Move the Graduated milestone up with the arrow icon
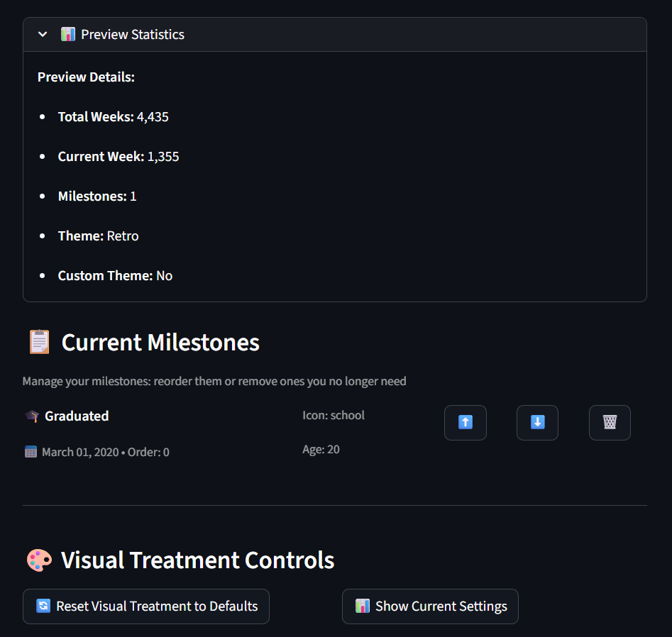The image size is (672, 637). click(x=465, y=422)
